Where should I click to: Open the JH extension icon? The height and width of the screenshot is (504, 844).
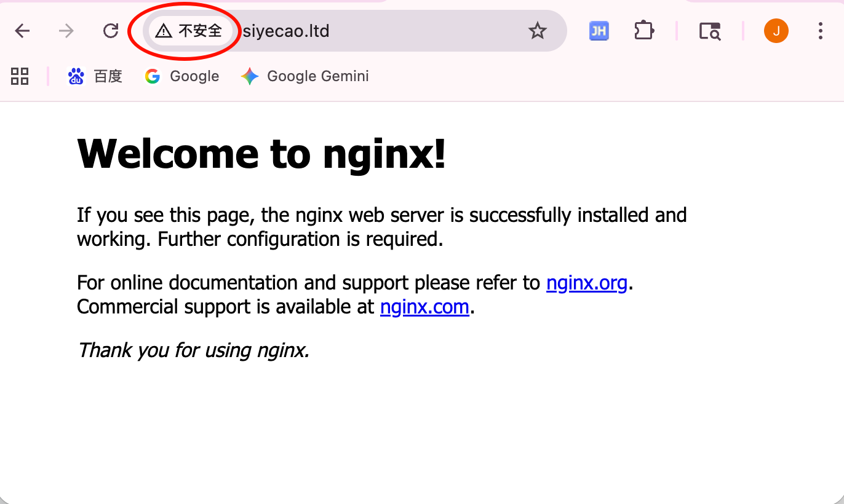point(599,31)
